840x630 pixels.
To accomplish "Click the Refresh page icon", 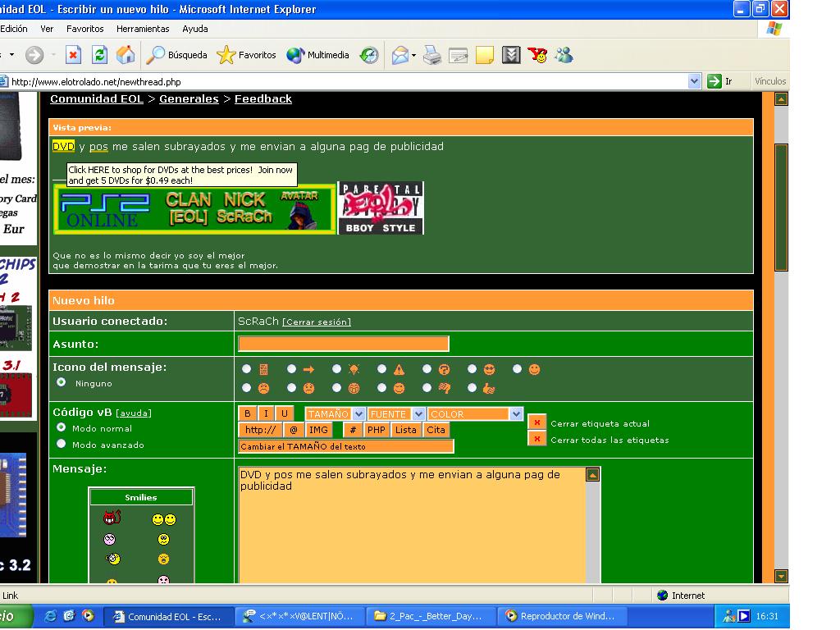I will pos(99,55).
